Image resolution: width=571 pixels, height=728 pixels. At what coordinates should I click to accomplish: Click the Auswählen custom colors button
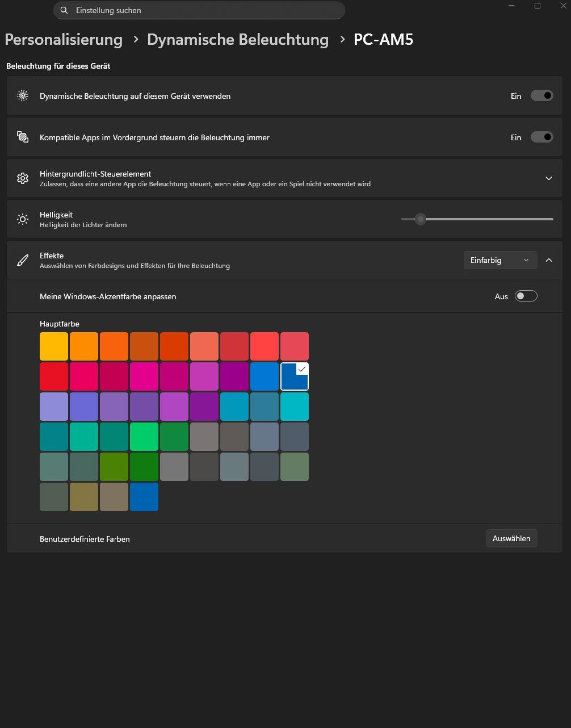click(x=511, y=538)
